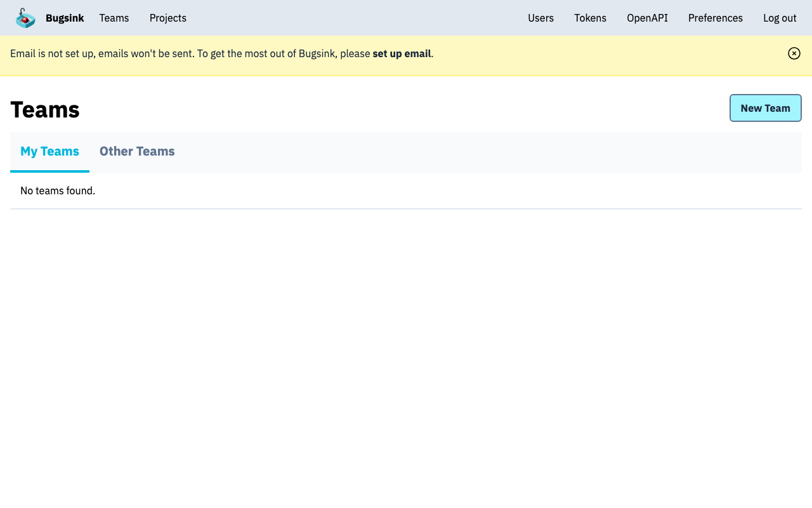Open the OpenAPI page
This screenshot has width=812, height=508.
(647, 18)
